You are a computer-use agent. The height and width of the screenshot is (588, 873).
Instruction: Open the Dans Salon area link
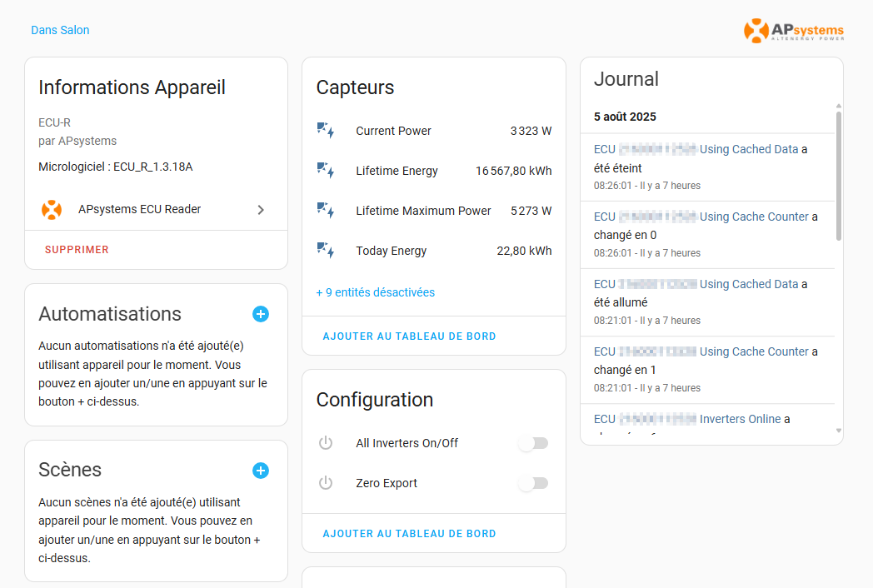[x=60, y=30]
